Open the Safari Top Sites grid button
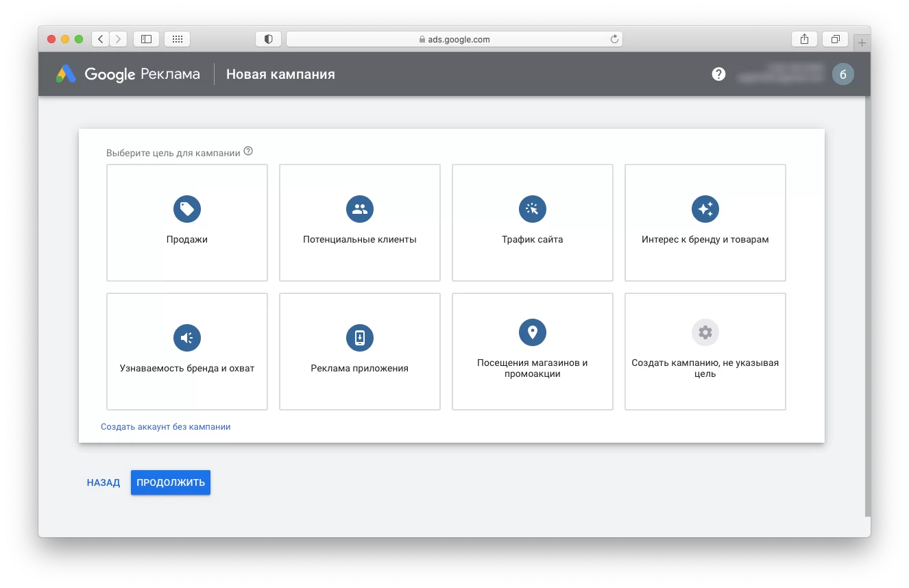The image size is (909, 588). (x=177, y=39)
